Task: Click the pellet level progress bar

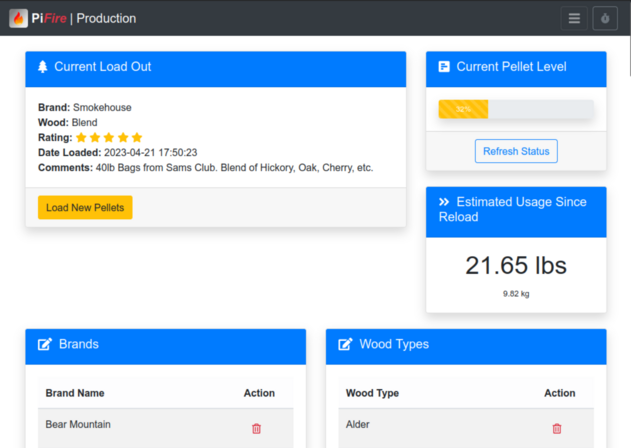Action: [515, 109]
